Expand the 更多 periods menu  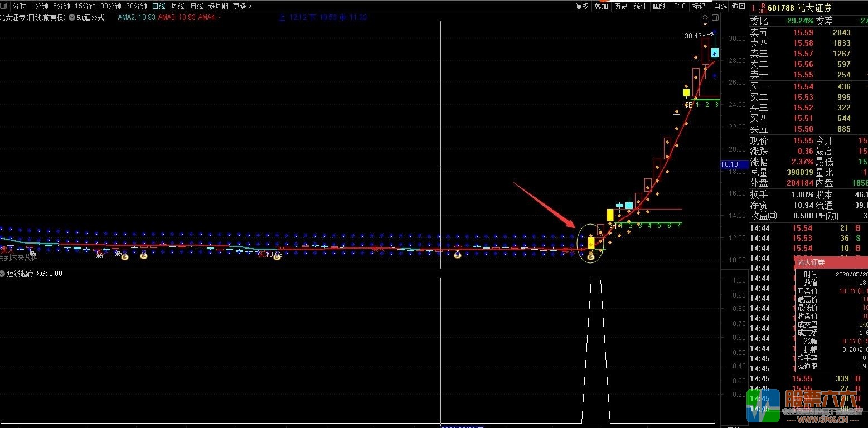242,6
